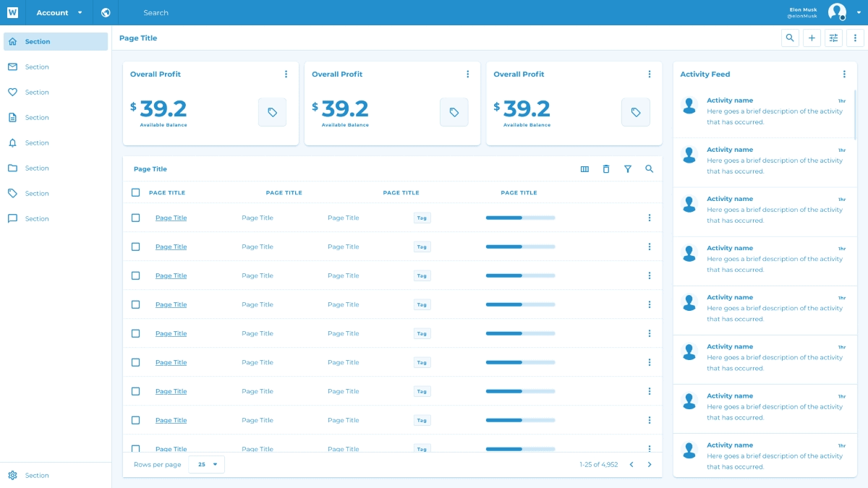
Task: Click the plus add icon in page header
Action: (812, 38)
